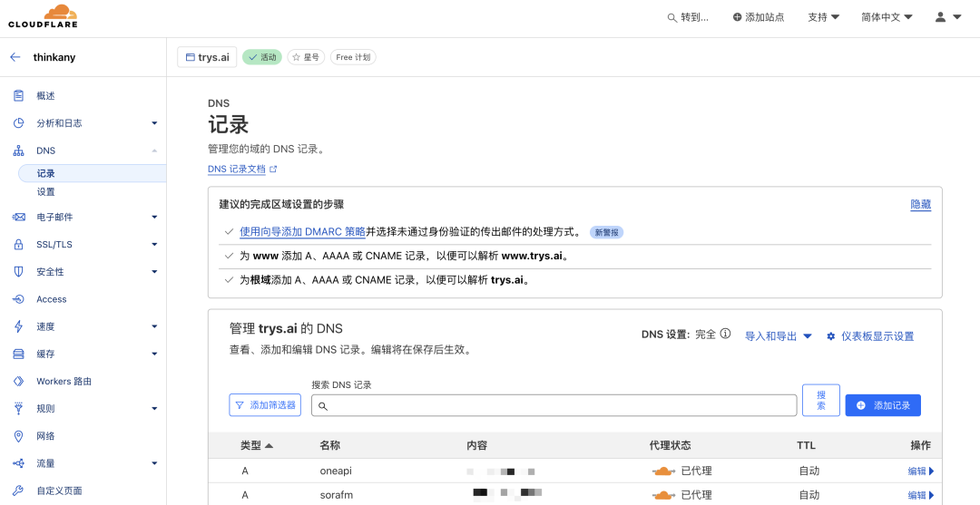
Task: Click the 搜索 button
Action: point(820,400)
